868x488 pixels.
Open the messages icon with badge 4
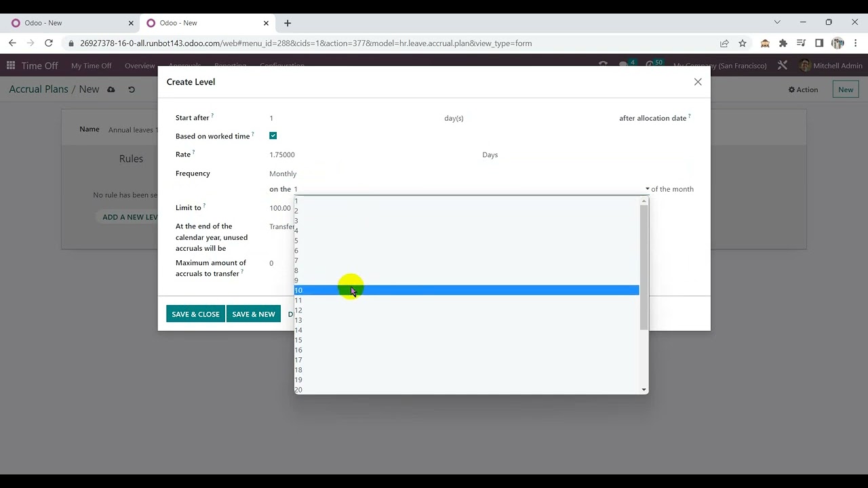tap(625, 66)
